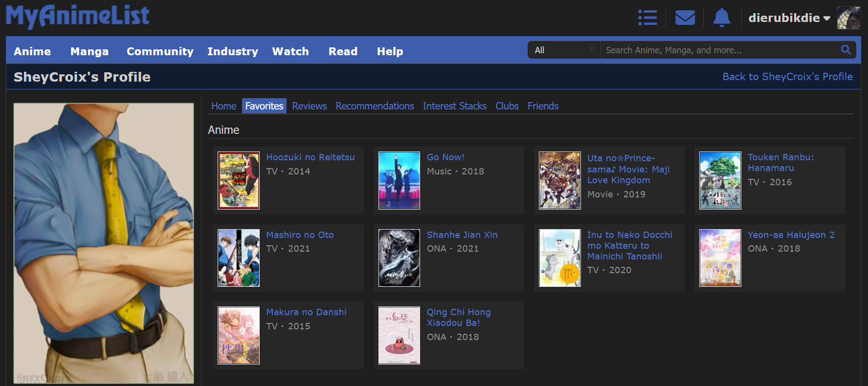Click the TV · 2021 text
868x386 pixels.
(288, 249)
